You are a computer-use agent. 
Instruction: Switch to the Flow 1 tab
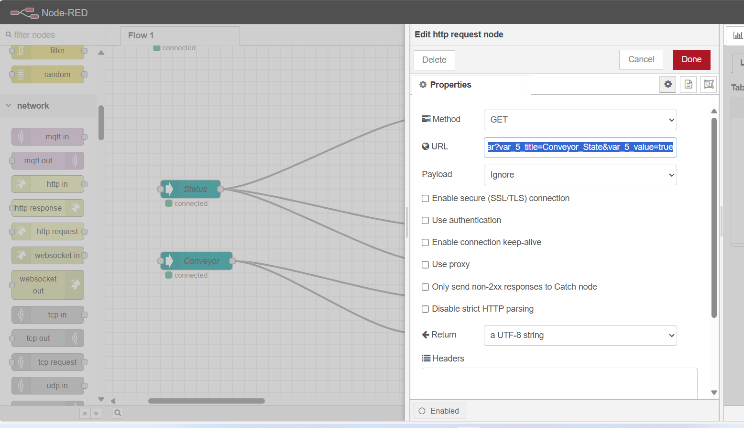(179, 35)
